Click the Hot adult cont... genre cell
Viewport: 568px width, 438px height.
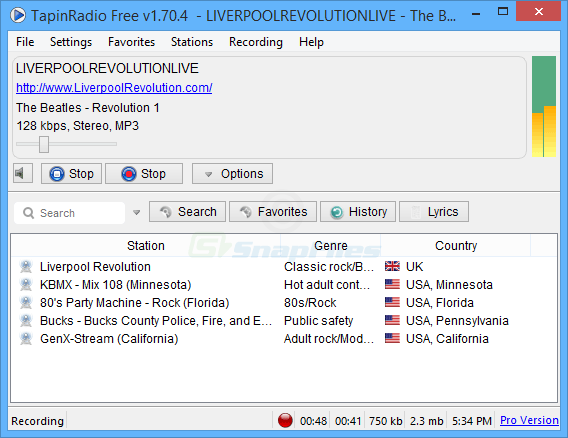pyautogui.click(x=327, y=285)
